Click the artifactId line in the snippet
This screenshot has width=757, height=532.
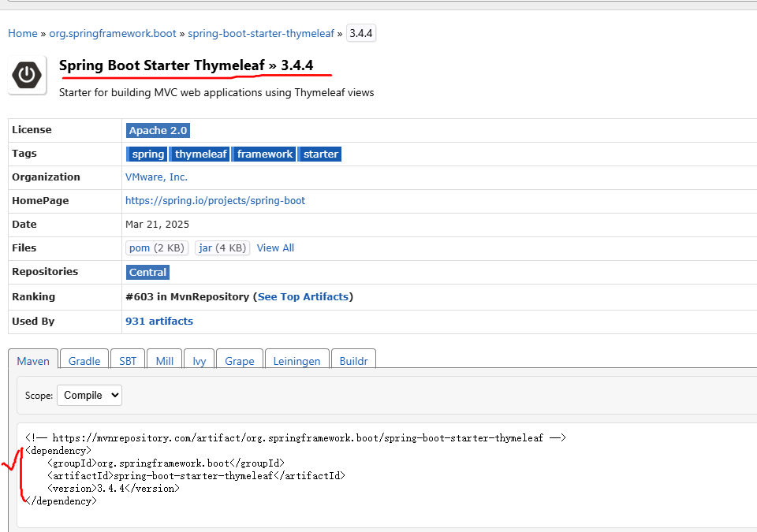click(x=196, y=476)
